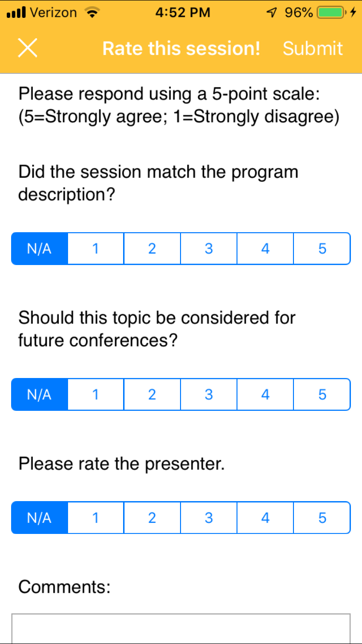
Task: Choose 4 for future conferences question
Action: point(265,394)
